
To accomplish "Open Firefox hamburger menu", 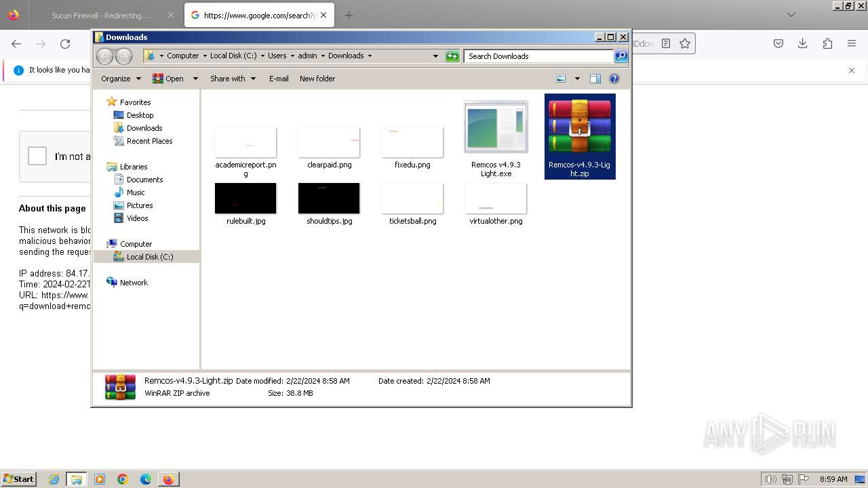I will coord(852,43).
